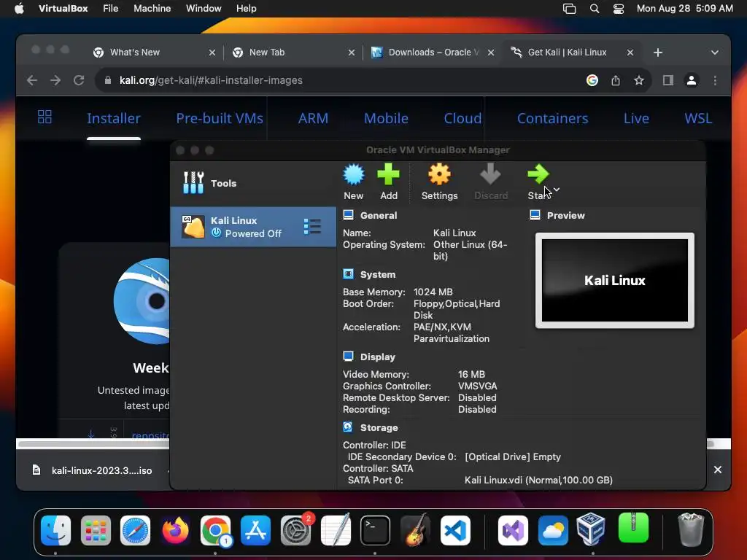The height and width of the screenshot is (560, 747).
Task: Switch to Downloads – Oracle browser tab
Action: 432,52
